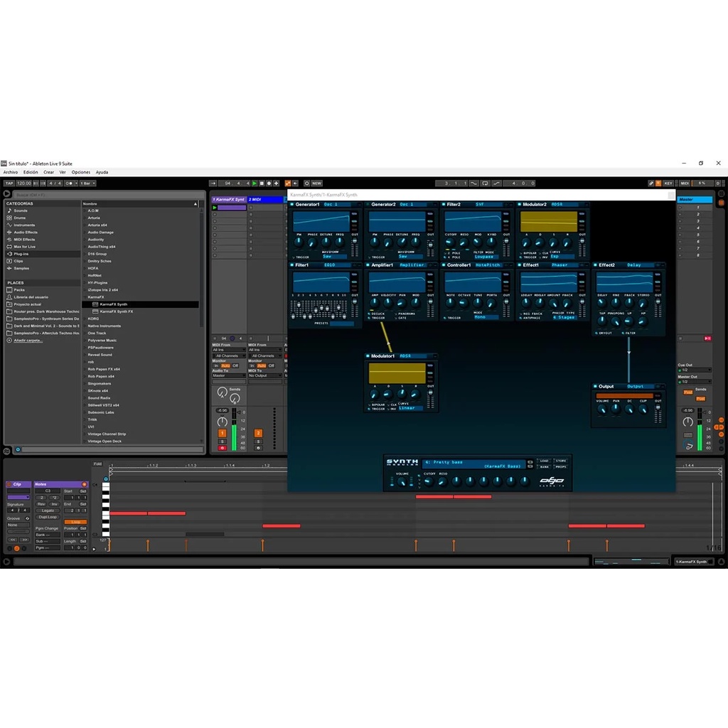Click the Clips category icon

click(x=9, y=261)
